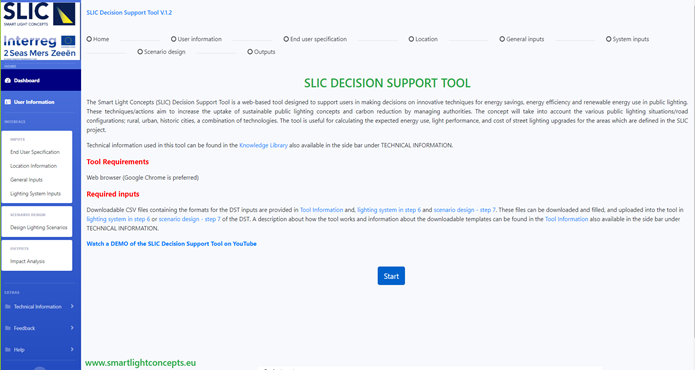Select the End user specification step circle
The width and height of the screenshot is (695, 370).
pyautogui.click(x=286, y=39)
